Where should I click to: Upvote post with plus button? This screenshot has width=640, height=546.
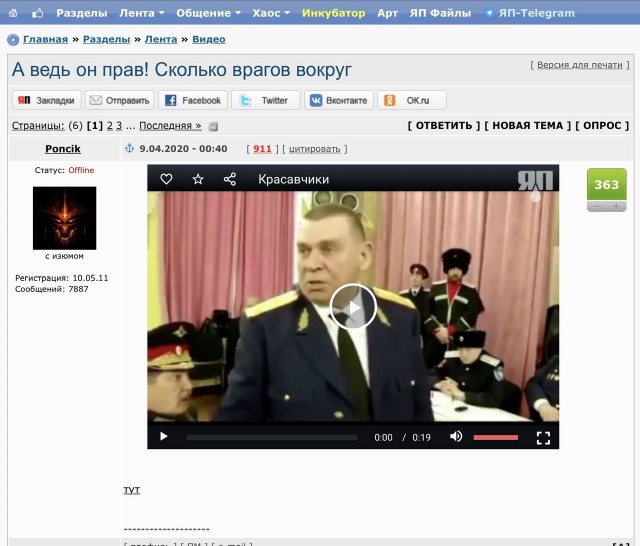616,206
